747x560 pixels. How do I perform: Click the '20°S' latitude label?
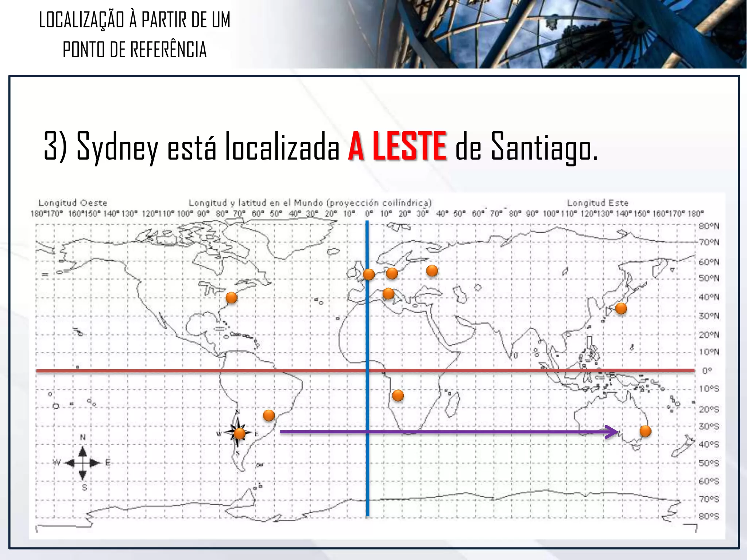[x=709, y=409]
